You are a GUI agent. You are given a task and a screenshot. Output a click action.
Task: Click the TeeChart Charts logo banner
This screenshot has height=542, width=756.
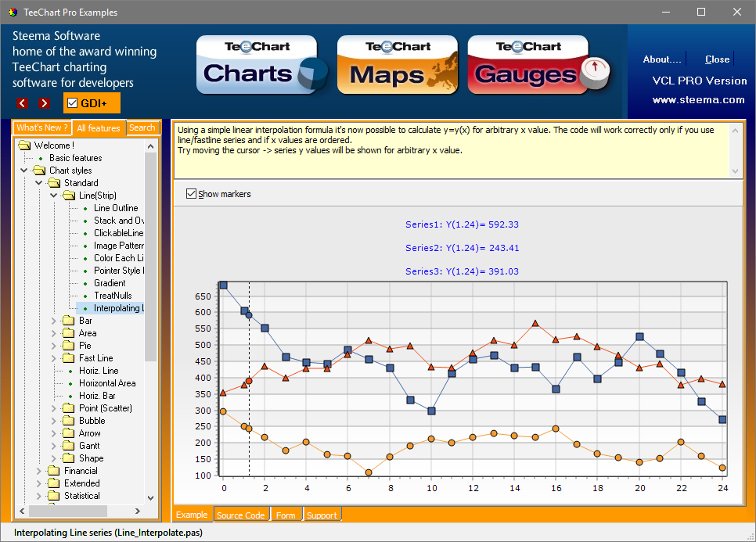pyautogui.click(x=262, y=65)
